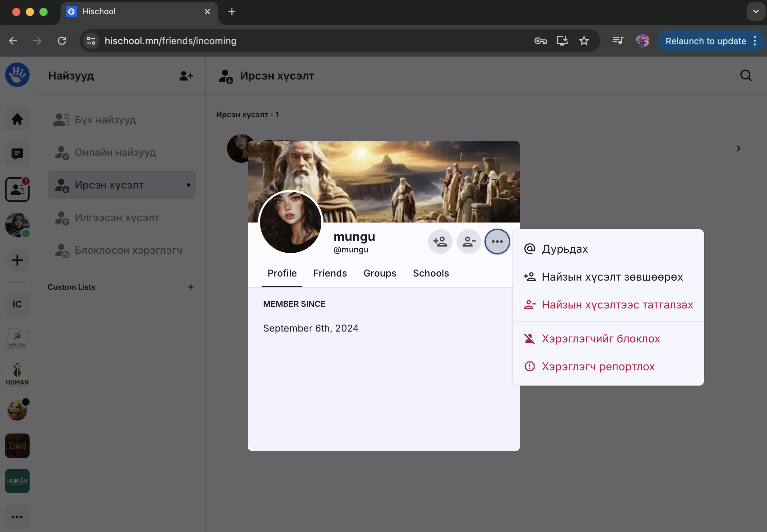Screen dimensions: 767x532
Task: Click decline friend request icon on profile
Action: pos(468,242)
